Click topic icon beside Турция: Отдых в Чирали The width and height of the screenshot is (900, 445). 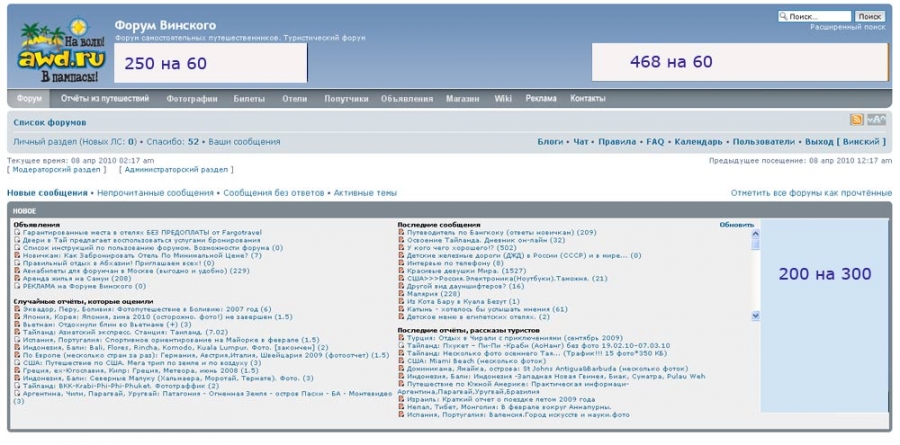(401, 338)
